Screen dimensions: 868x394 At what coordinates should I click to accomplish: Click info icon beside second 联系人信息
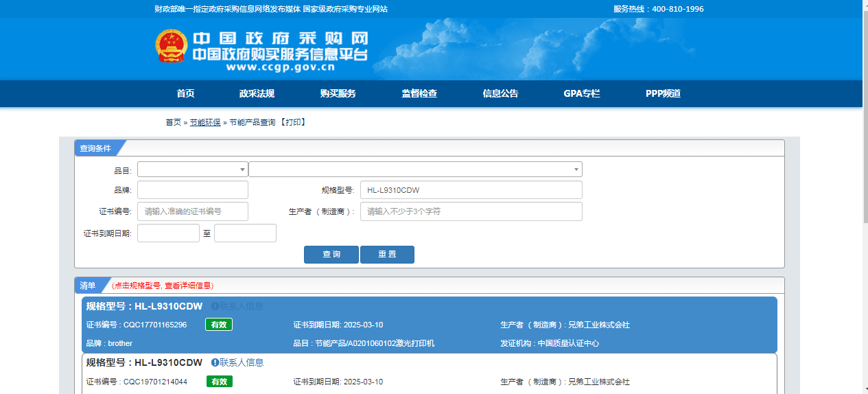215,362
